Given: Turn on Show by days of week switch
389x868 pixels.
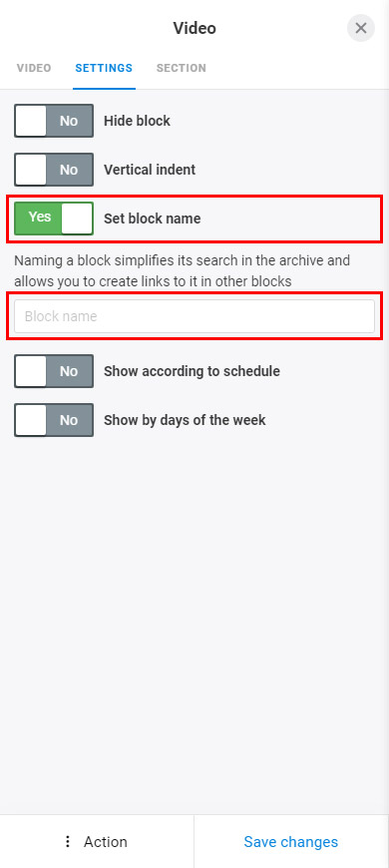Looking at the screenshot, I should tap(54, 420).
